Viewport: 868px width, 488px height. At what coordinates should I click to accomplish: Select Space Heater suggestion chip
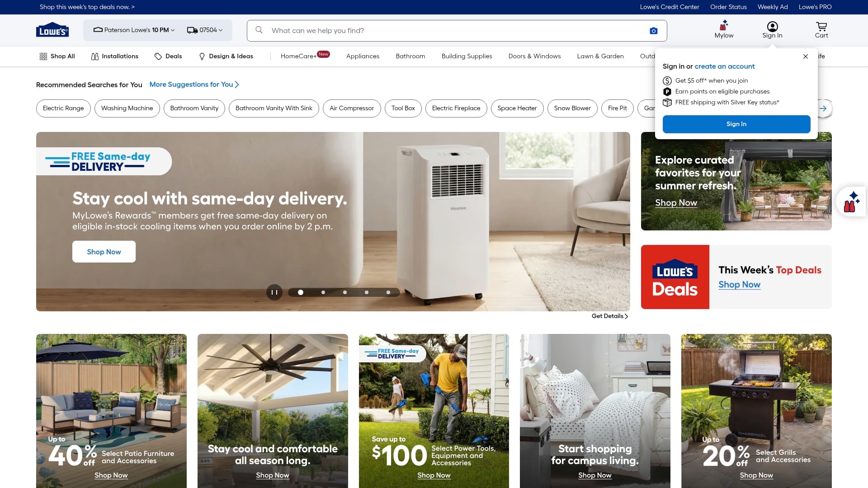coord(517,108)
